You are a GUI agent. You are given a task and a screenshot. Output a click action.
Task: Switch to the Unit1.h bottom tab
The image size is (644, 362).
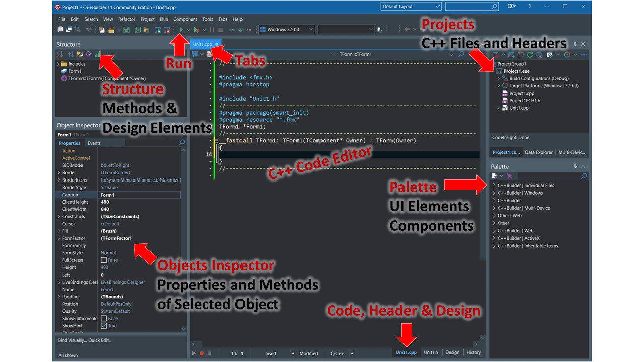(431, 352)
